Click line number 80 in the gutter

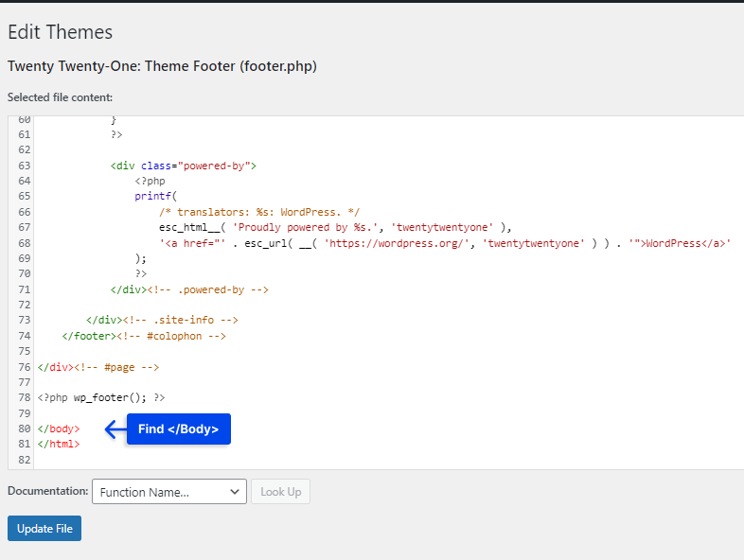pyautogui.click(x=25, y=429)
